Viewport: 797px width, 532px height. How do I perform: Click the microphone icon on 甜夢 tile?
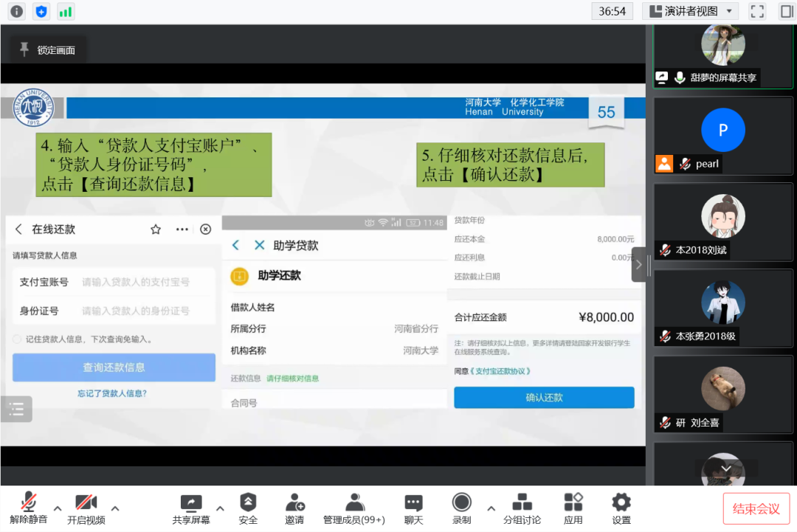point(680,77)
